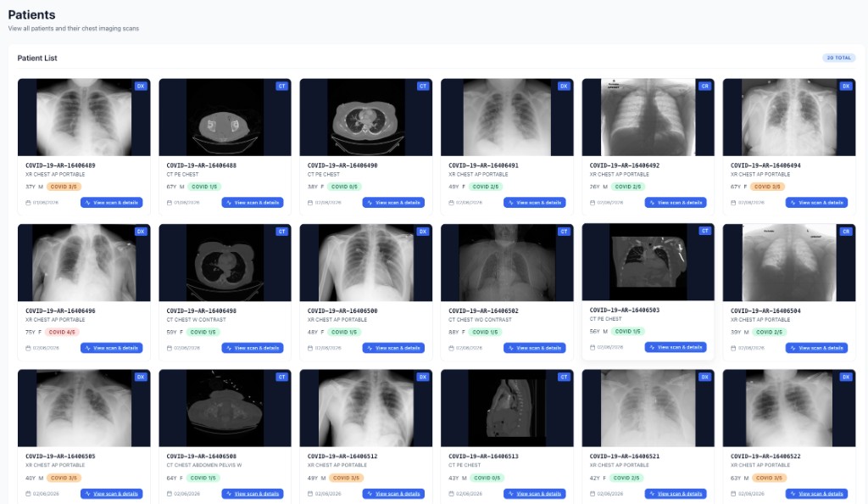Click X-ray thumbnail of COVID-19-AR-16406492
Screen dimensions: 868x504
click(x=648, y=117)
